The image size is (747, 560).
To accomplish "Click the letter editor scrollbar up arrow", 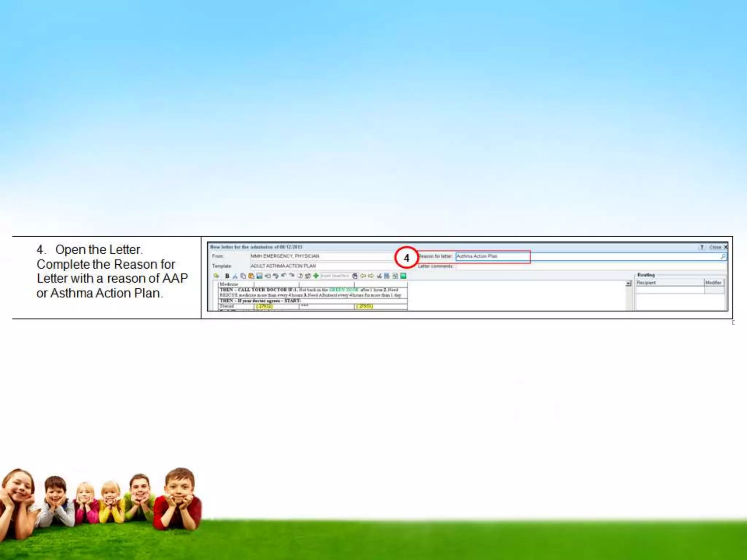I will point(628,283).
